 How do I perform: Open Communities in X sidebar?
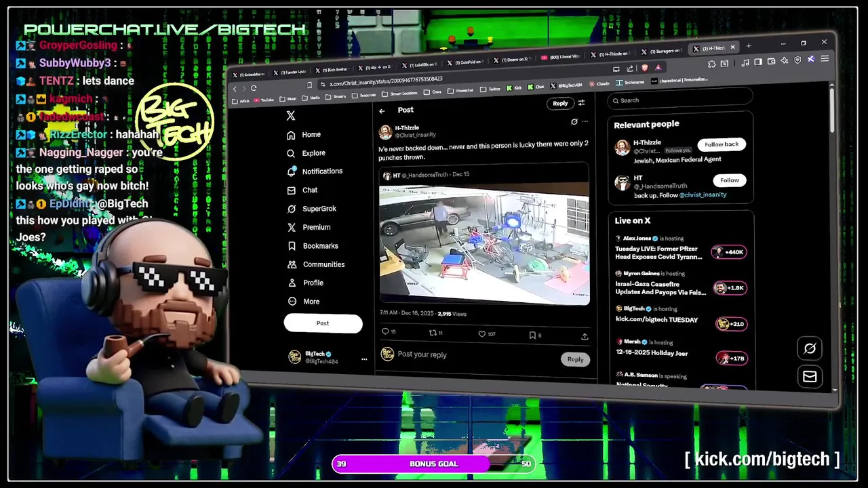(x=316, y=264)
